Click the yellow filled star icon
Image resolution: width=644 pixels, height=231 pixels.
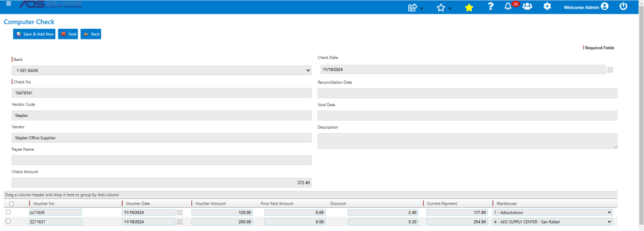pos(469,8)
